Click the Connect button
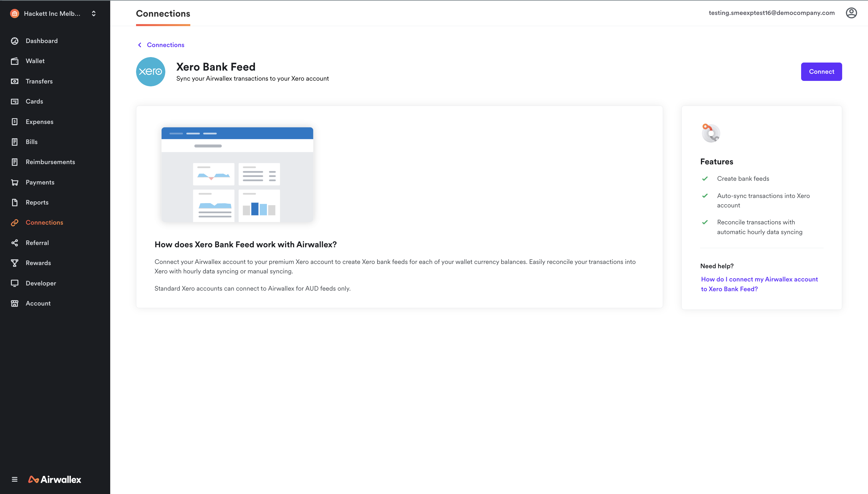868x494 pixels. click(x=821, y=72)
